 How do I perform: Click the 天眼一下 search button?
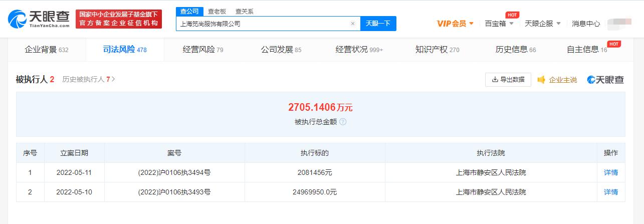click(x=378, y=24)
